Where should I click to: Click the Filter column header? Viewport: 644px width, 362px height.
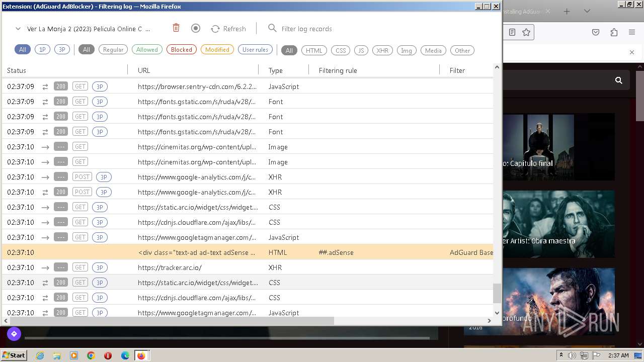tap(457, 70)
